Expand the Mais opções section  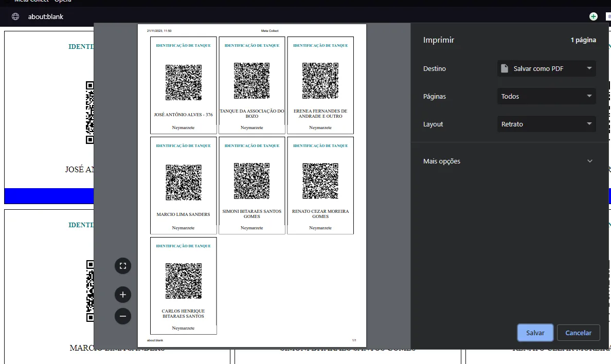pos(509,161)
